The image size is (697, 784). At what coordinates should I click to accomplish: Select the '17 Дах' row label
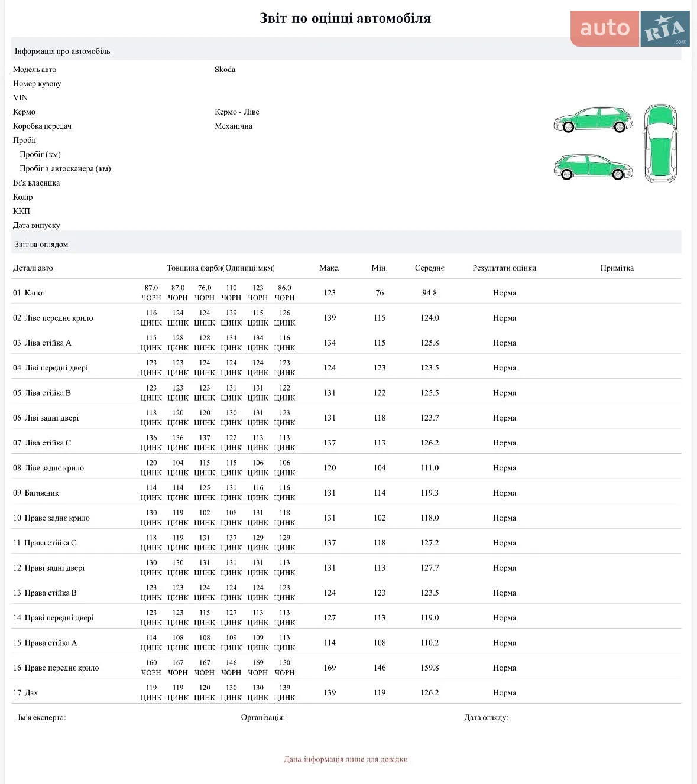click(25, 692)
